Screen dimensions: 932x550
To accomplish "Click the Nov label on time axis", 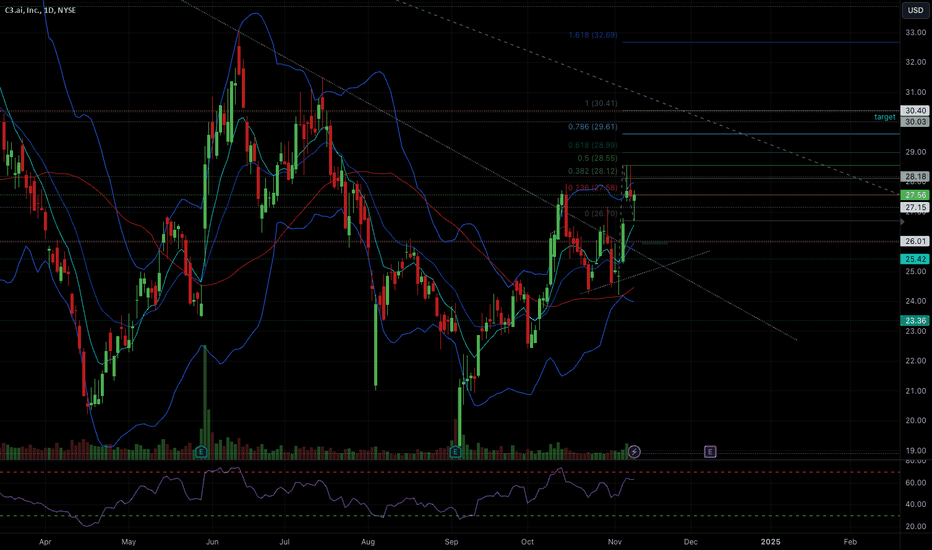I will click(615, 542).
